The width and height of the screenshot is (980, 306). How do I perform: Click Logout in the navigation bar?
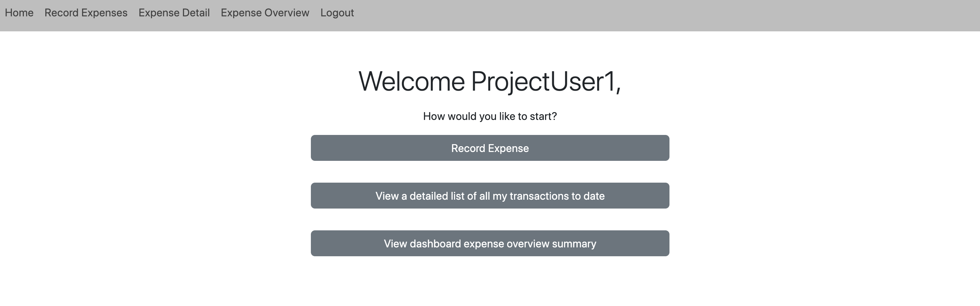point(337,13)
